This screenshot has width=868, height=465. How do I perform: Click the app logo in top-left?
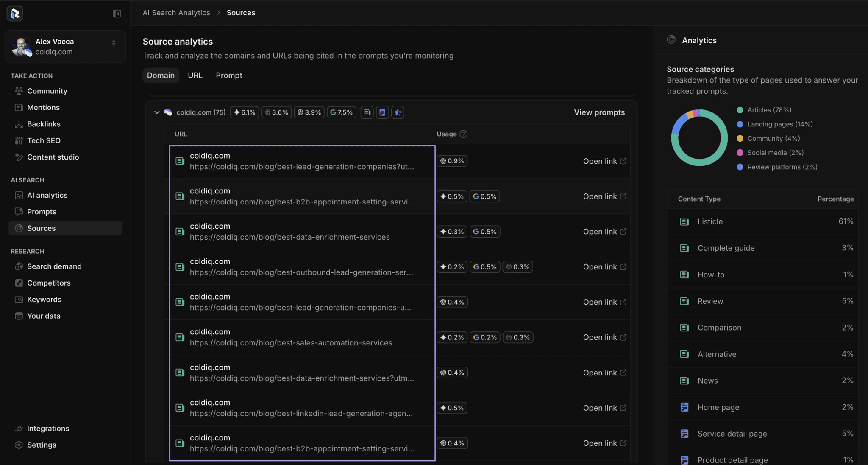(15, 14)
